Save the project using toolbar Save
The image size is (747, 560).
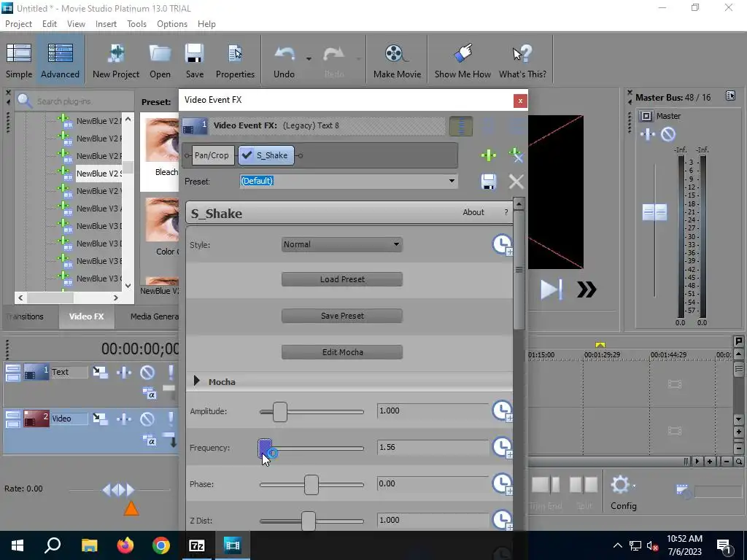[x=194, y=60]
